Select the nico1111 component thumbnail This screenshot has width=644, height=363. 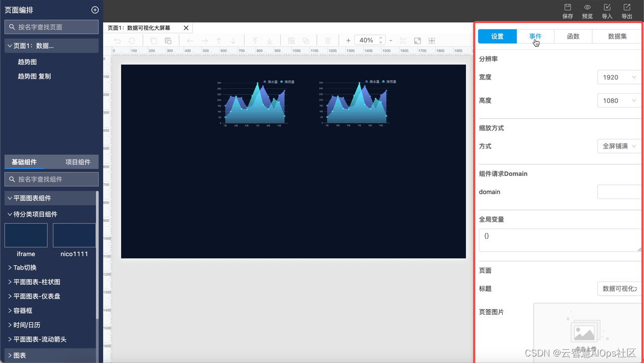pyautogui.click(x=74, y=235)
